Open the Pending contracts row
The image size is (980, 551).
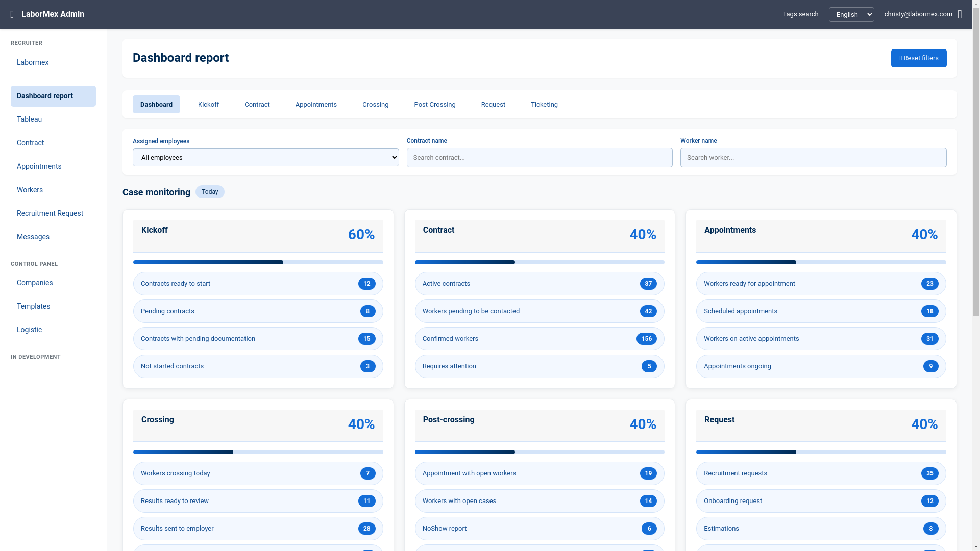coord(258,311)
